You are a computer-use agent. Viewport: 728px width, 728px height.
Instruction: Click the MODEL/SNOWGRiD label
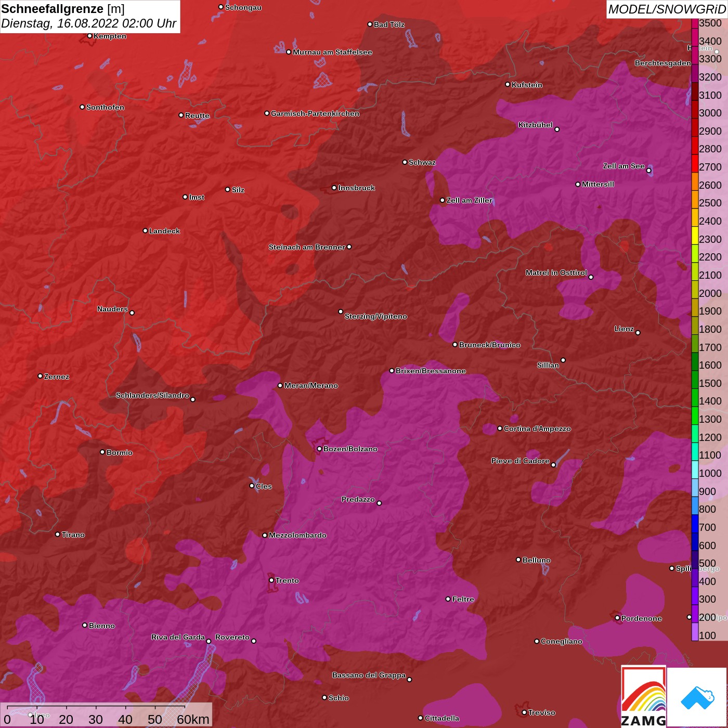click(667, 9)
